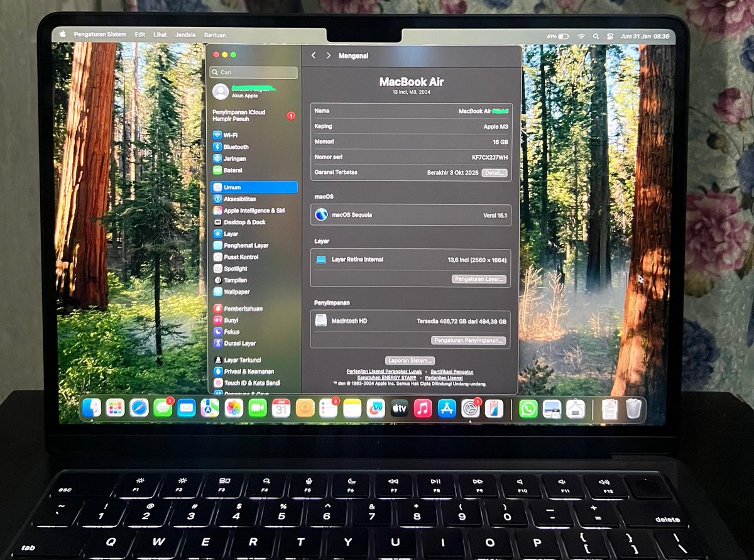Open Perjanjian Lisensi link
Viewport: 754px width, 560px height.
[444, 378]
